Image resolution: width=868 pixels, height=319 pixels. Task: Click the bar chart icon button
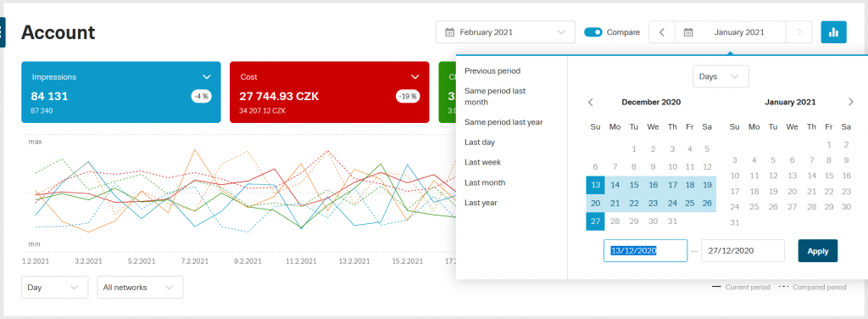point(833,32)
